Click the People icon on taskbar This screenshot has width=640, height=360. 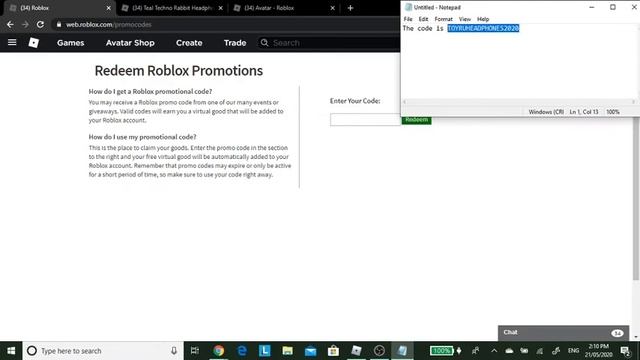pos(476,351)
